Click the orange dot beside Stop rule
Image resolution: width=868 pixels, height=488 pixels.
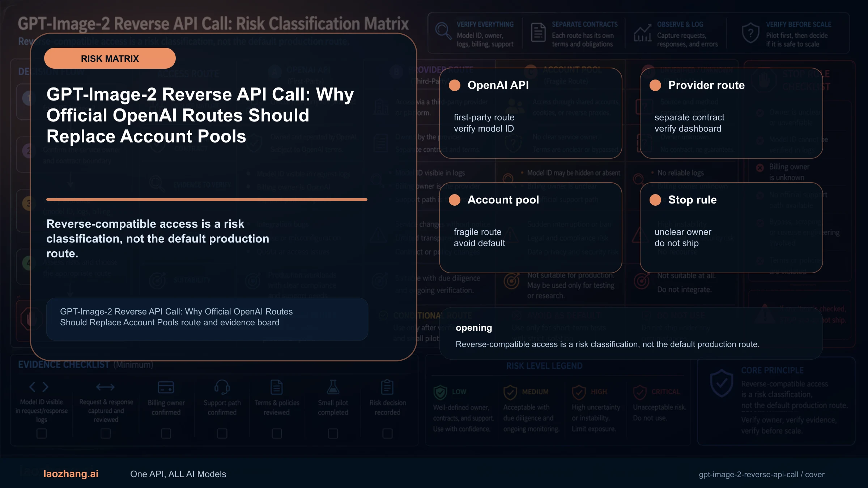tap(655, 200)
